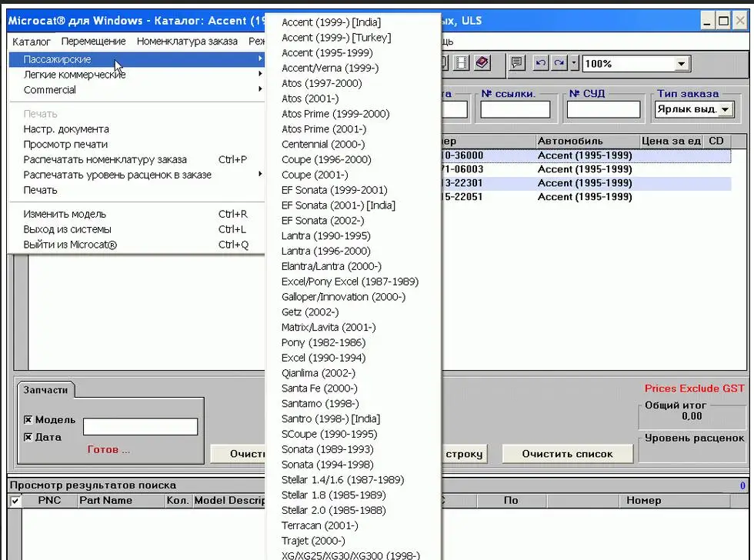
Task: Select Просмотр печати menu entry
Action: (137, 144)
